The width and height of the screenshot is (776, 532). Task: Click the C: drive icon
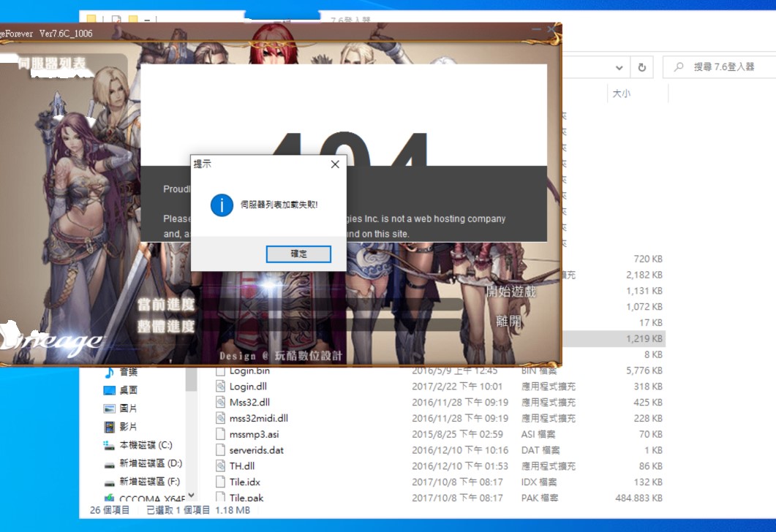point(109,446)
